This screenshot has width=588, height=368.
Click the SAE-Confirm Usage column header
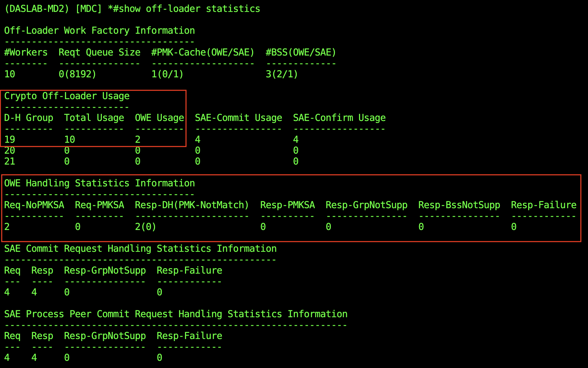339,118
